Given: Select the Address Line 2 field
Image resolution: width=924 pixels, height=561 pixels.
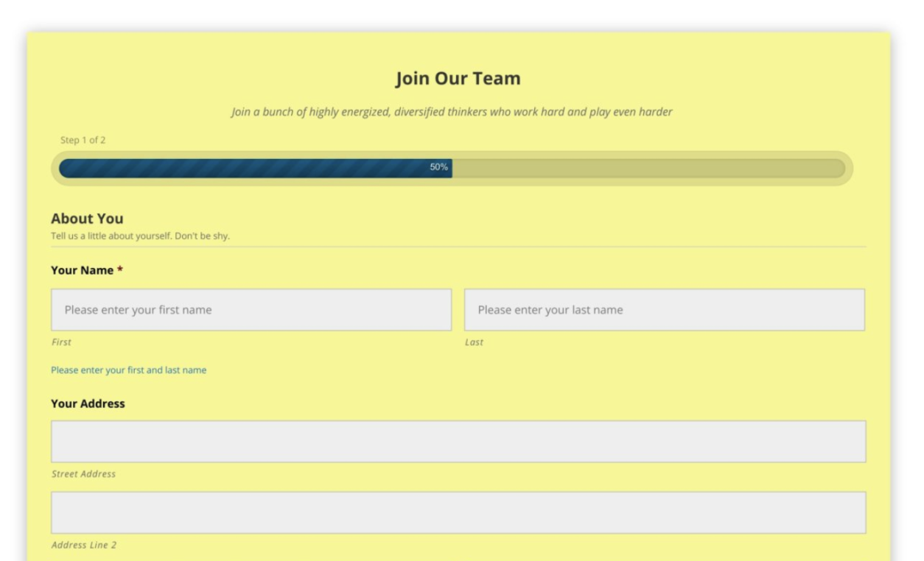Looking at the screenshot, I should [458, 512].
